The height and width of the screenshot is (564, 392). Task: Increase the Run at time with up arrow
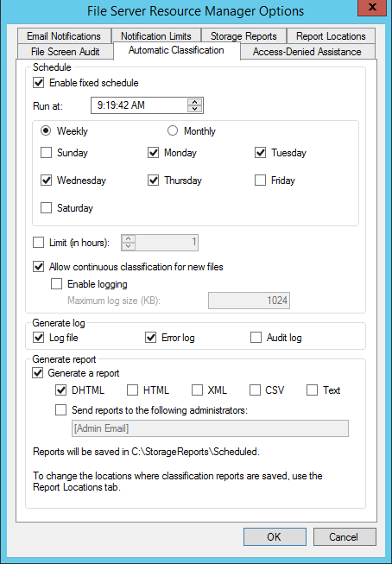click(x=194, y=102)
